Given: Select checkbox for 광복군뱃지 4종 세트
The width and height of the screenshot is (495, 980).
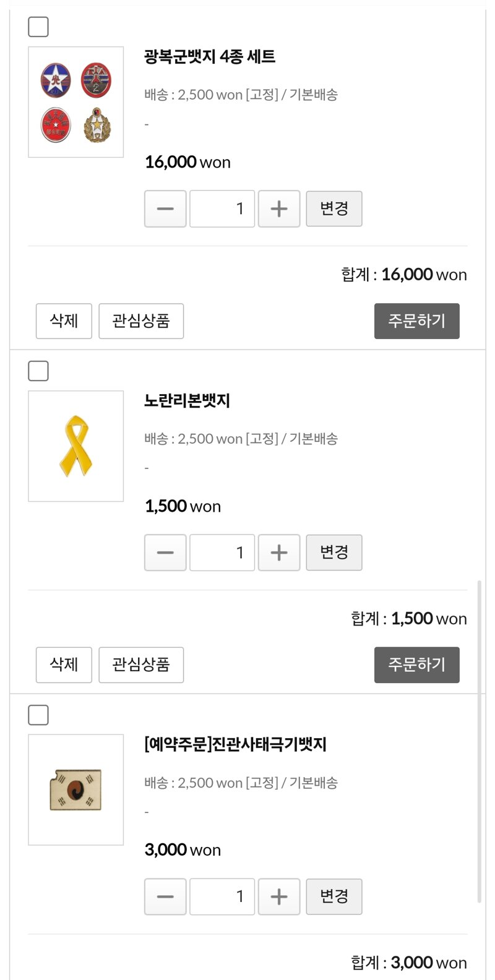Looking at the screenshot, I should [x=38, y=27].
